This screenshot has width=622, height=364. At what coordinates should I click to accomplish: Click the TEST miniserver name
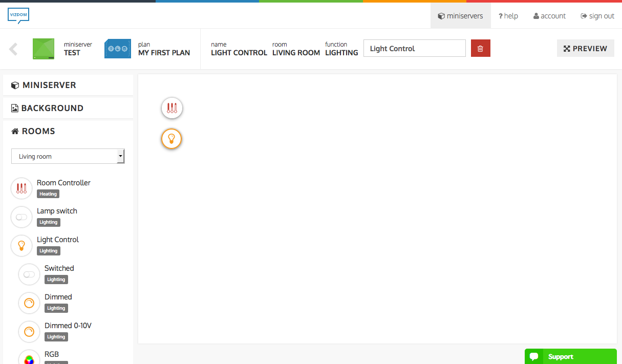72,53
